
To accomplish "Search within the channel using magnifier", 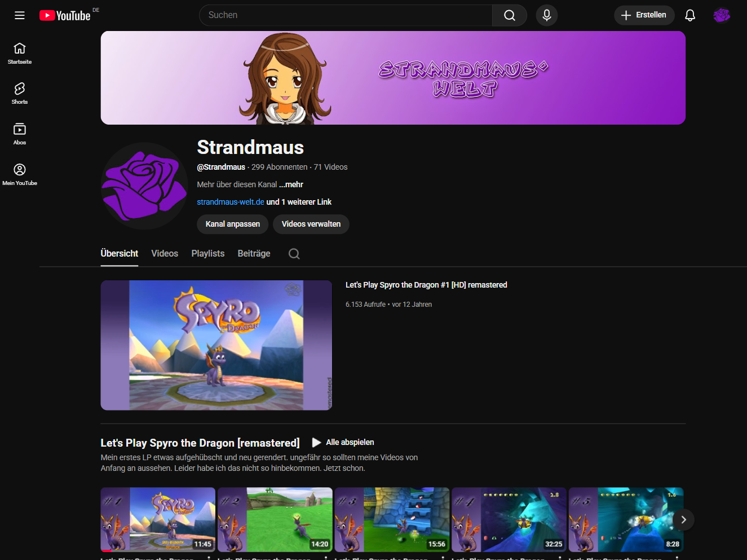I will 294,254.
